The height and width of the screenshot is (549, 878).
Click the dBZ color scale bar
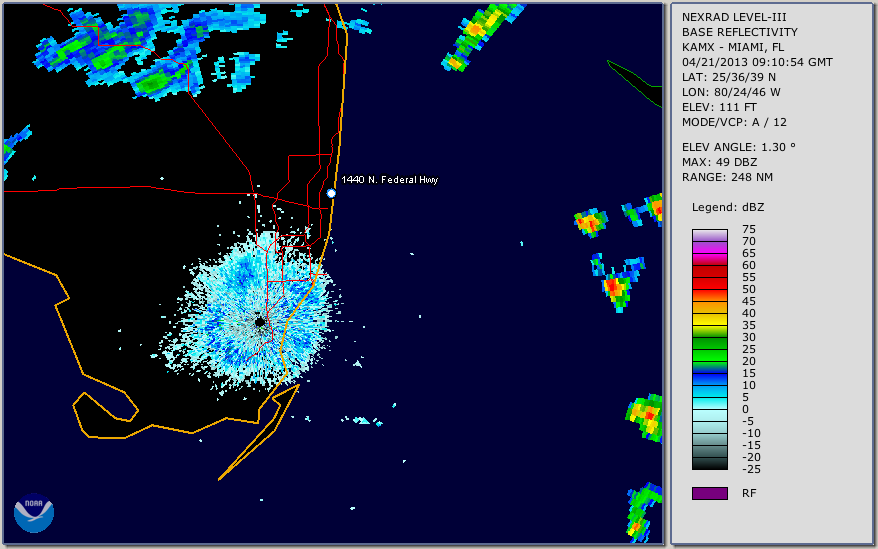[x=710, y=350]
